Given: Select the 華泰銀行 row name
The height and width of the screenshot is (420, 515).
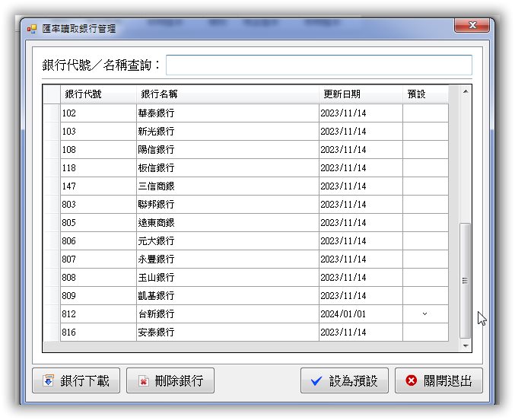Looking at the screenshot, I should coord(227,113).
